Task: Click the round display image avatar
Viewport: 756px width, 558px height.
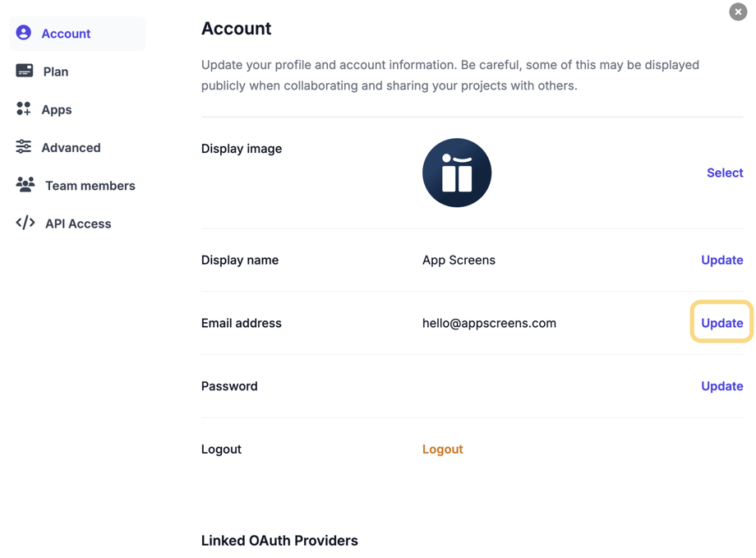Action: click(457, 173)
